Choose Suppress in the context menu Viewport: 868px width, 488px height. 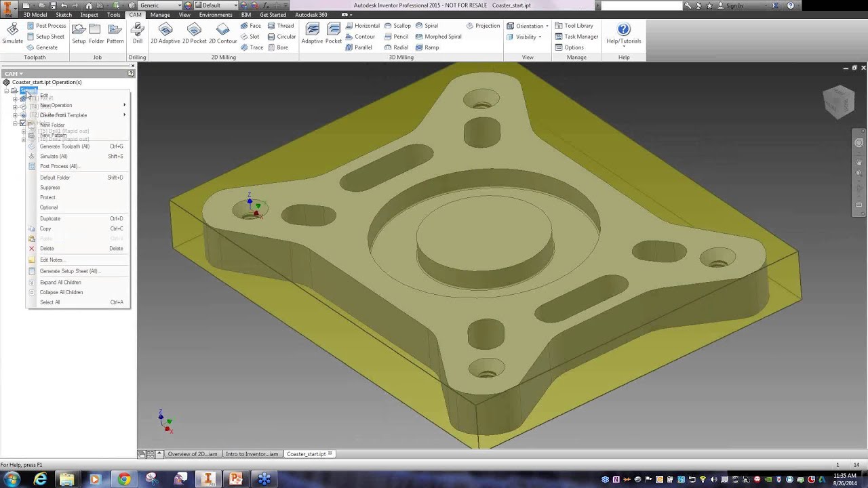pyautogui.click(x=78, y=188)
